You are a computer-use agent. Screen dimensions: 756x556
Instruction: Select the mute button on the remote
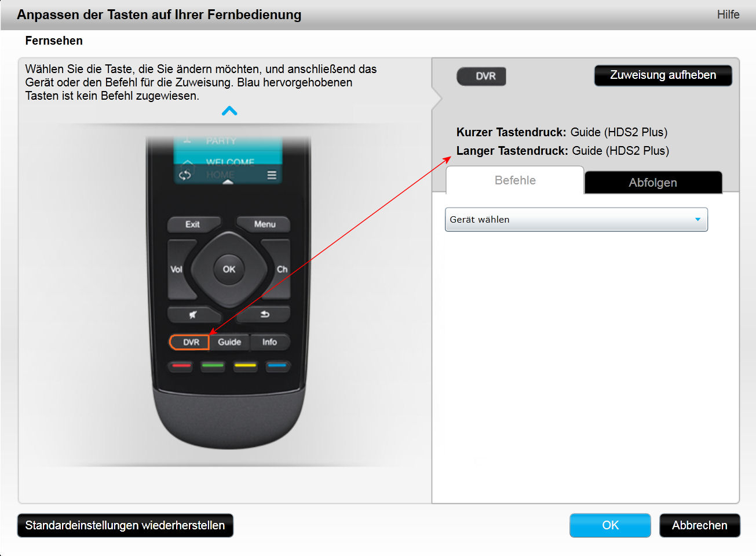coord(193,314)
